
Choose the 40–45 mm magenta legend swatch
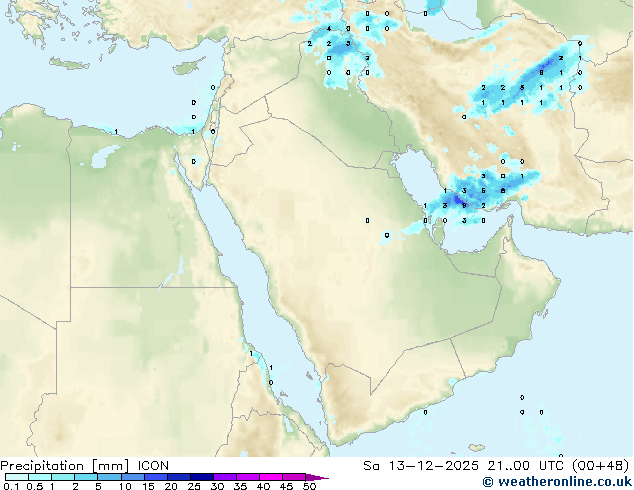click(271, 477)
